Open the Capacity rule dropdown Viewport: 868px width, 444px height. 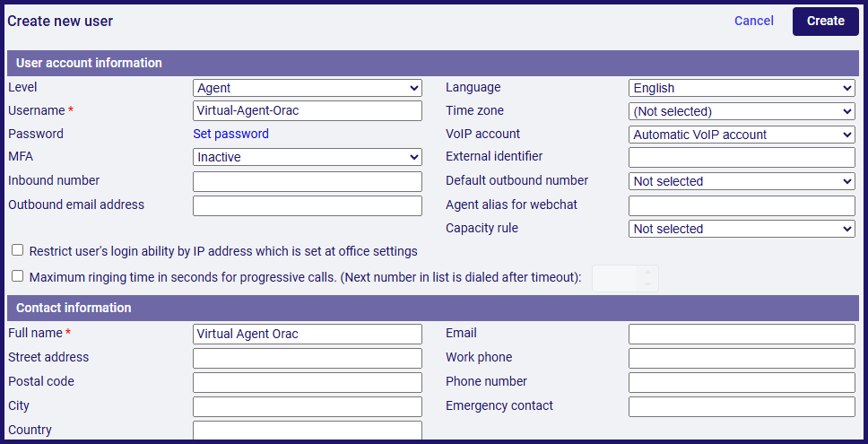coord(742,229)
